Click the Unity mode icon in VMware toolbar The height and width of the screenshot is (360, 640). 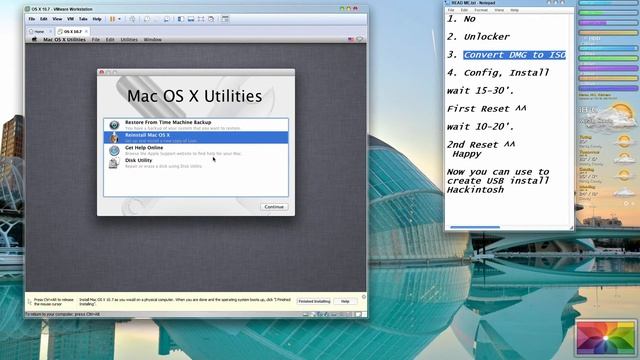211,19
